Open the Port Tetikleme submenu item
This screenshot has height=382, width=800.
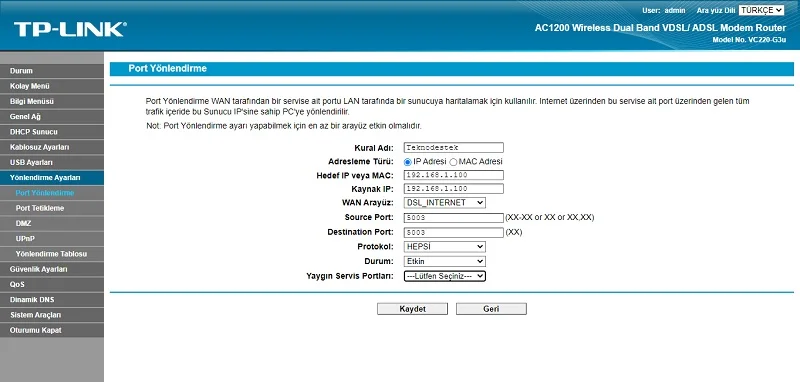click(52, 209)
